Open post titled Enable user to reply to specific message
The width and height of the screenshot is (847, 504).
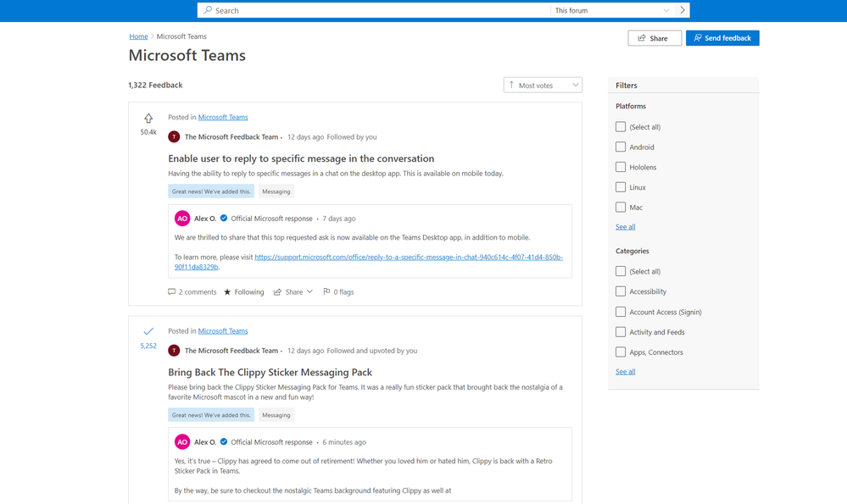pos(301,158)
